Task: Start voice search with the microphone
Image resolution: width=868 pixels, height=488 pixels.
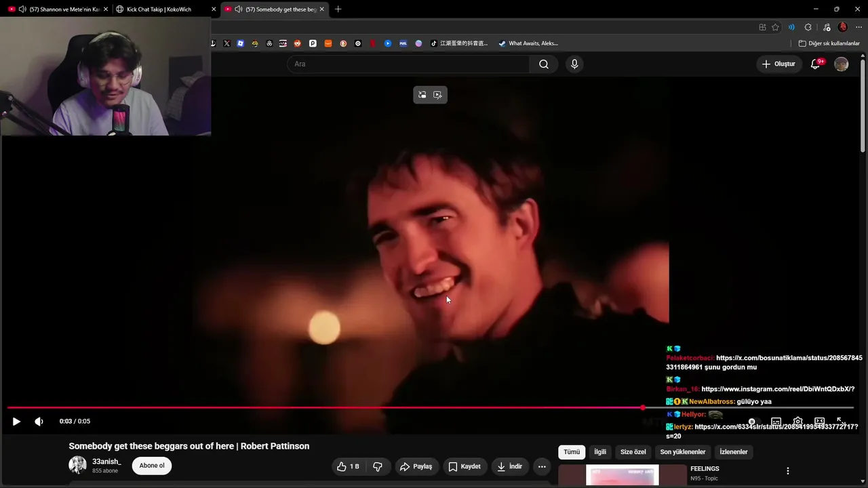Action: tap(574, 64)
